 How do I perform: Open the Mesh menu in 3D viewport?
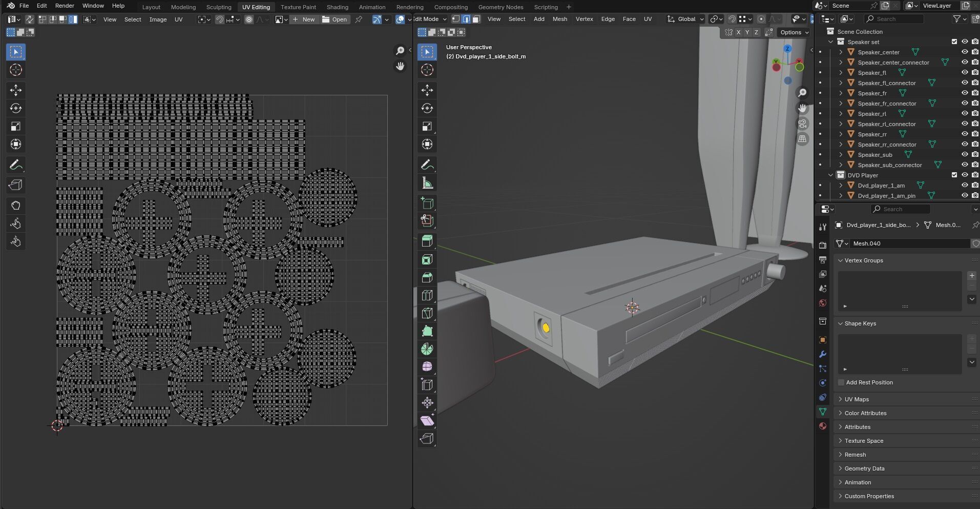pyautogui.click(x=560, y=19)
